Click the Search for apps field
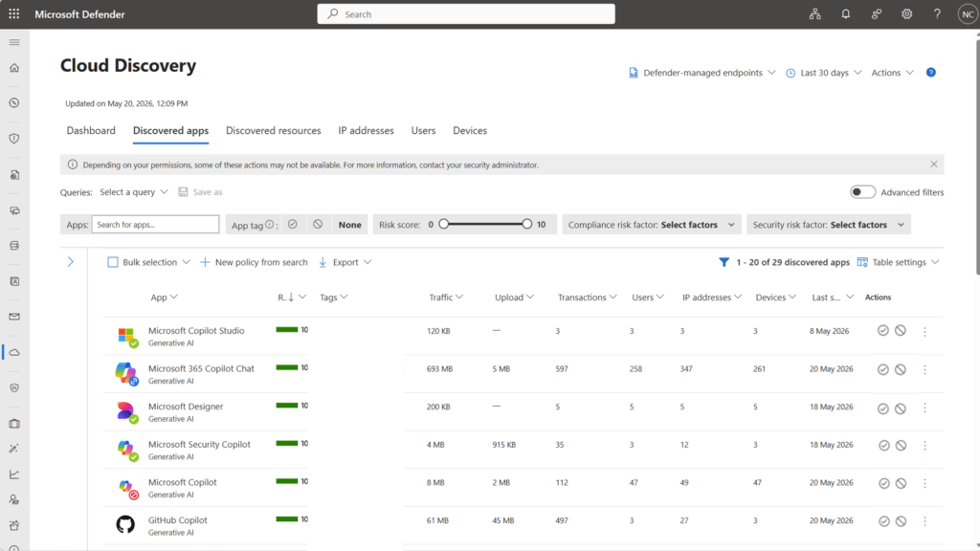Image resolution: width=980 pixels, height=551 pixels. tap(155, 224)
